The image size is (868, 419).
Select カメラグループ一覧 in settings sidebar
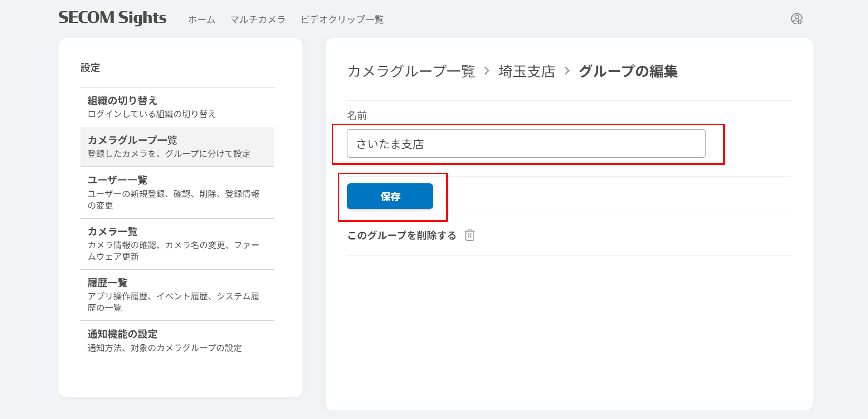tap(177, 147)
